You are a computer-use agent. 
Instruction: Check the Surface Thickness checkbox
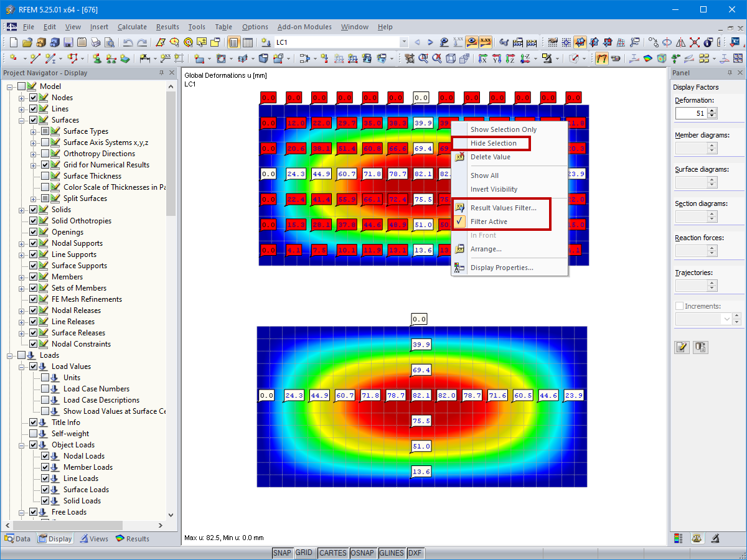point(45,176)
